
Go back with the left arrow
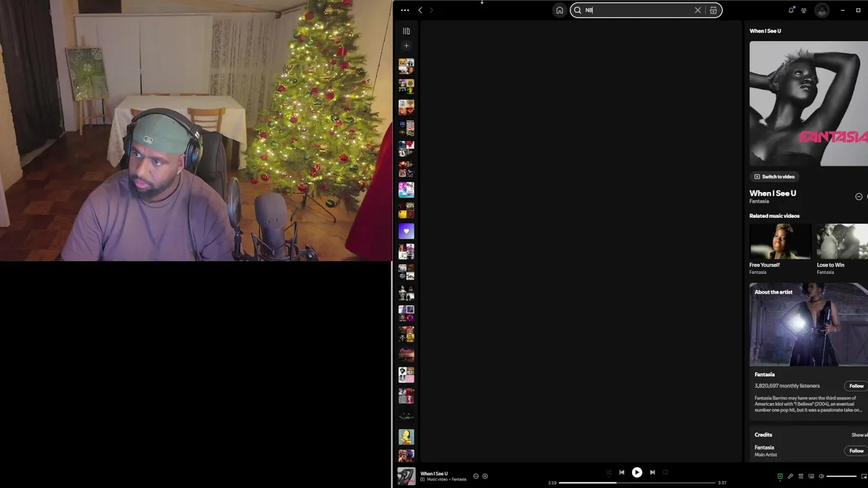click(420, 10)
